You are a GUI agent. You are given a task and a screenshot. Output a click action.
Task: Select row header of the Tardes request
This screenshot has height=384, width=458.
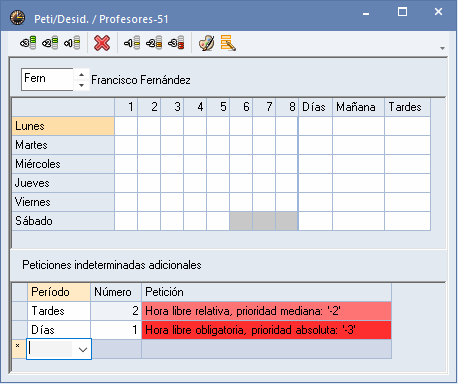pyautogui.click(x=19, y=311)
